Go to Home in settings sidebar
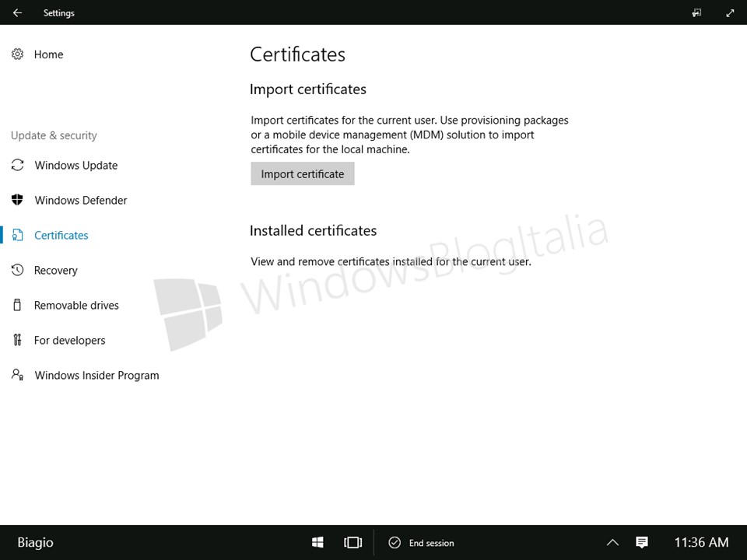 click(x=48, y=54)
